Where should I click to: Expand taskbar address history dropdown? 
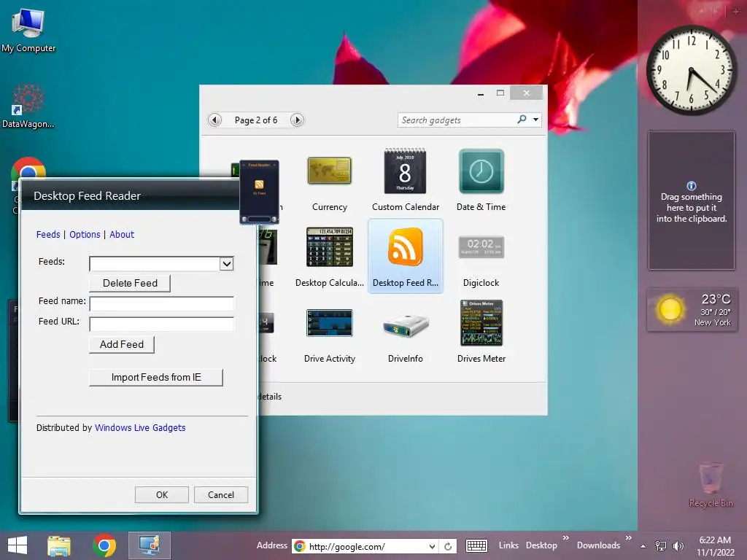pyautogui.click(x=432, y=546)
